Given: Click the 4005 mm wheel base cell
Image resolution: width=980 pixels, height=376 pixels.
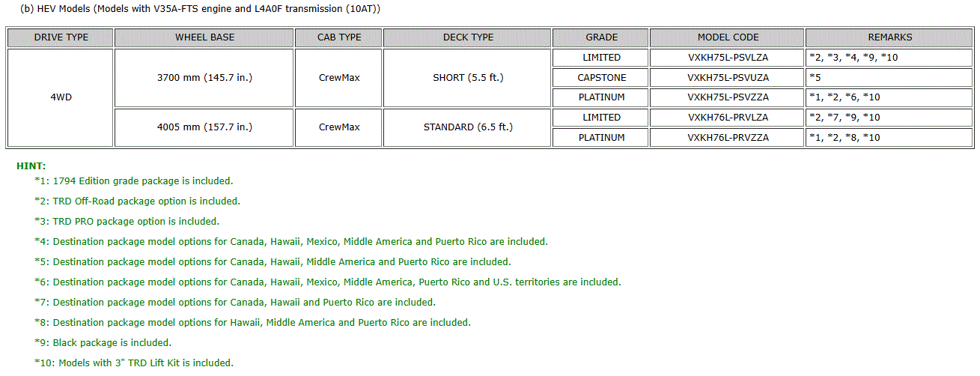Looking at the screenshot, I should tap(204, 127).
